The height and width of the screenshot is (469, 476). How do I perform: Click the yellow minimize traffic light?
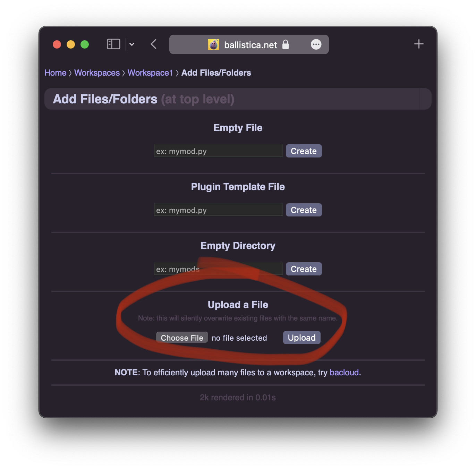[x=71, y=44]
